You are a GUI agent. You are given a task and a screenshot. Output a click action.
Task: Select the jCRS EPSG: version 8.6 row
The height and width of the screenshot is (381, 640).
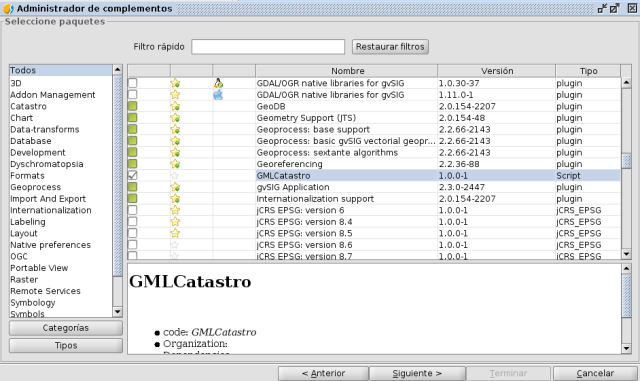pos(374,245)
